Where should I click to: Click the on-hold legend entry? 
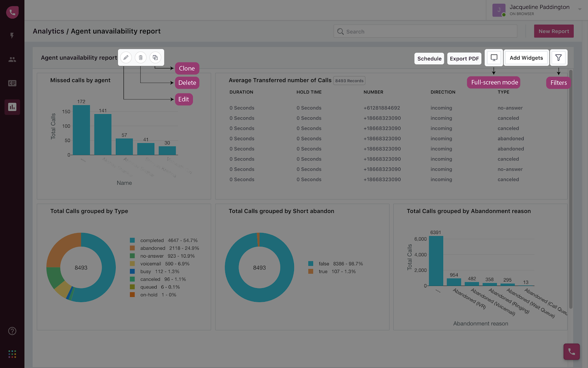153,295
